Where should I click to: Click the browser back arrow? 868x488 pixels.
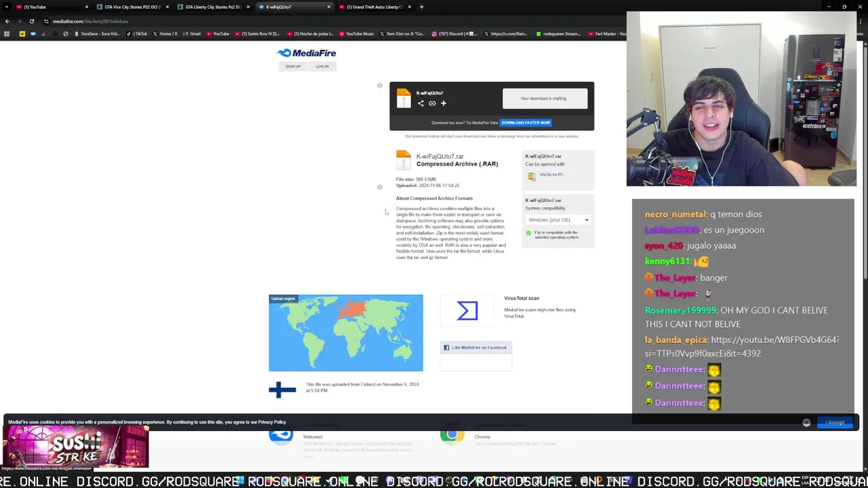pos(7,21)
